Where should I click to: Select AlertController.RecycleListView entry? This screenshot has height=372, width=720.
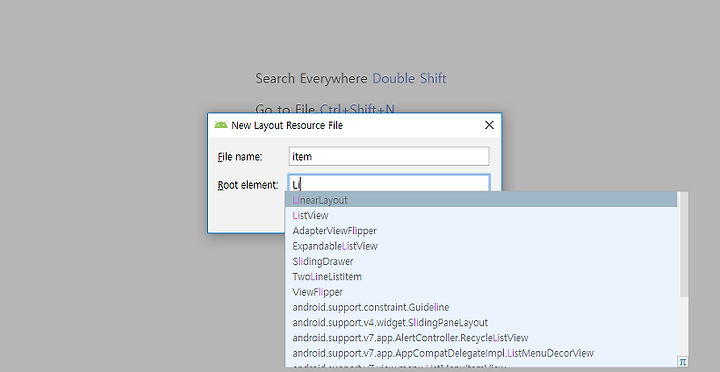click(x=481, y=338)
